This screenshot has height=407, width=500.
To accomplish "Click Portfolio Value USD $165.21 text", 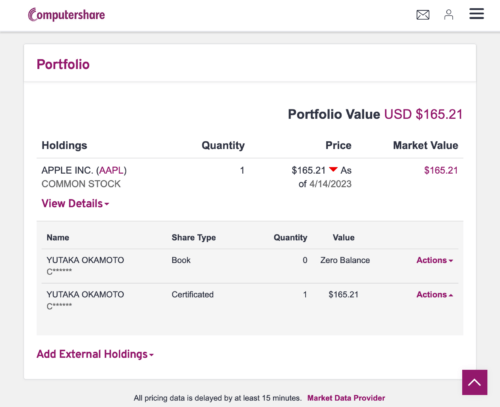I will (x=375, y=114).
